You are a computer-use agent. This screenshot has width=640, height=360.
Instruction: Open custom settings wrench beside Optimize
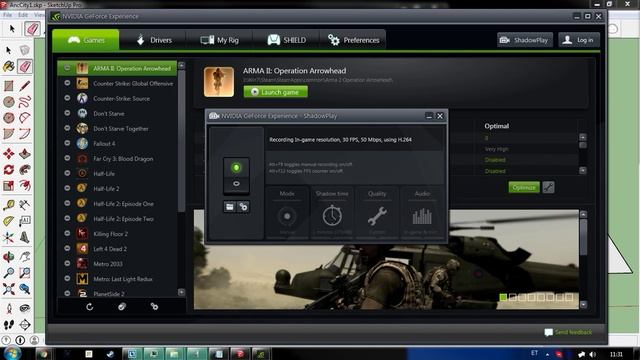(549, 187)
